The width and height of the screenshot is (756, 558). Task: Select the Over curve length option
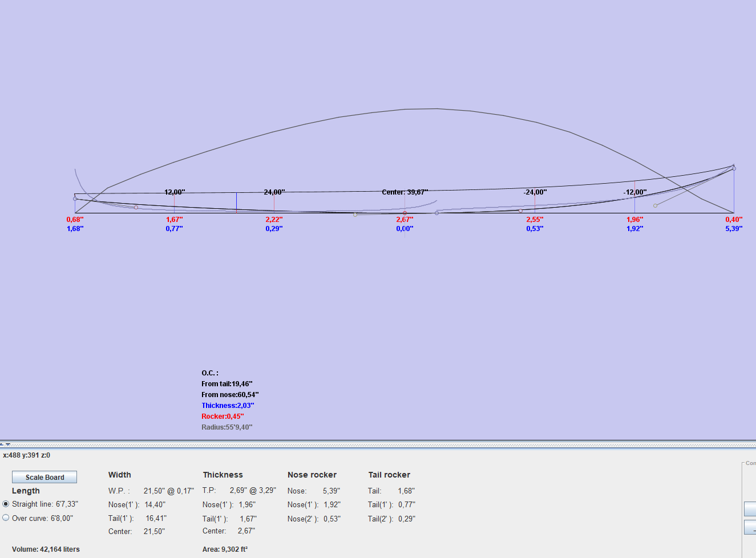(x=6, y=518)
